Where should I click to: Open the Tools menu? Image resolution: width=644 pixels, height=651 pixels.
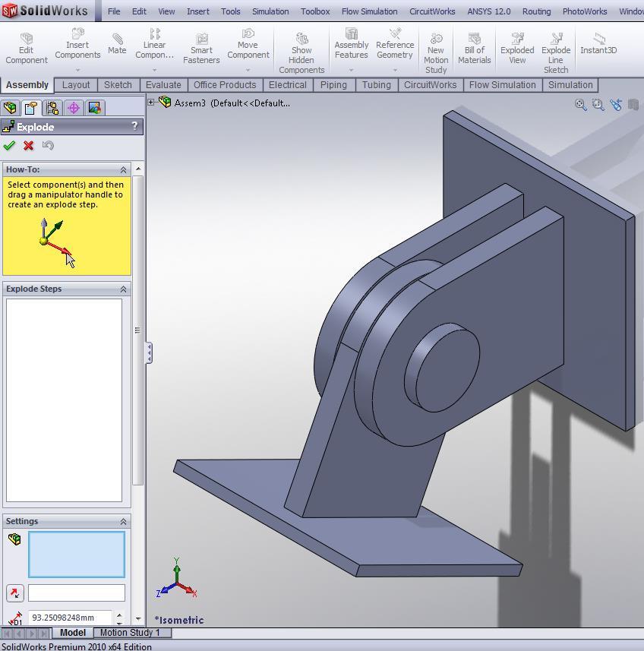click(x=230, y=11)
